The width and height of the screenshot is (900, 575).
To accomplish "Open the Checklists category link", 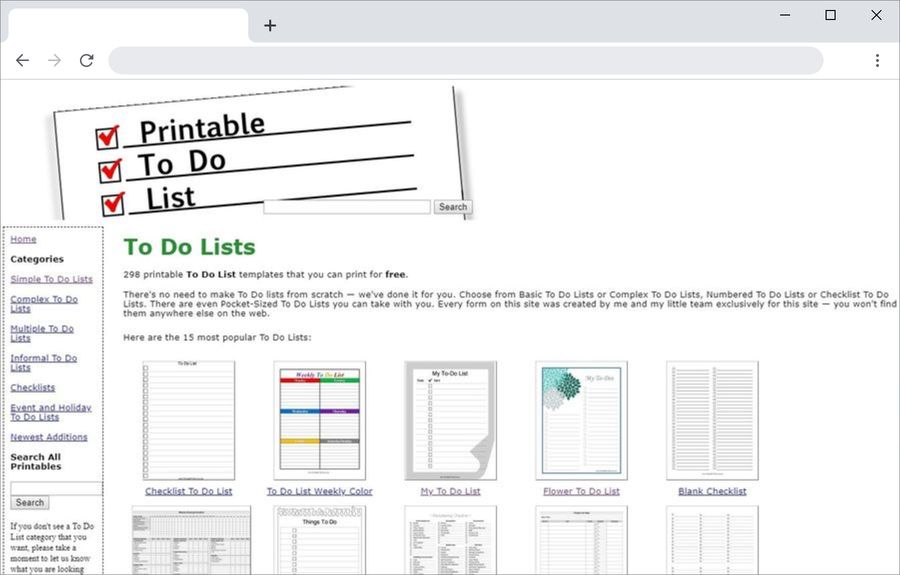I will coord(32,387).
